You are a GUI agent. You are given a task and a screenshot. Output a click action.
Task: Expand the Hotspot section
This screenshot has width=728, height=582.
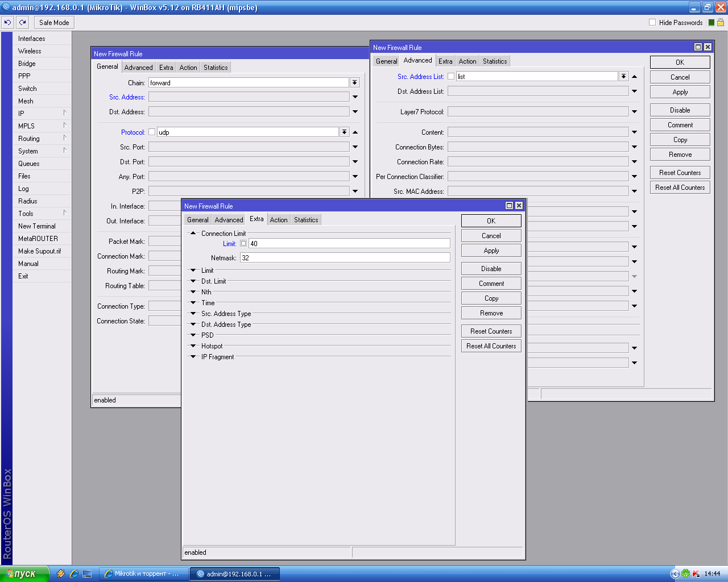tap(193, 346)
